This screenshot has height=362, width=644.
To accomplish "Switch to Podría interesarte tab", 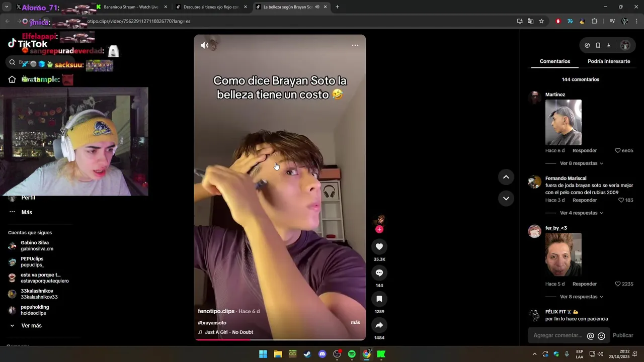I will tap(609, 61).
